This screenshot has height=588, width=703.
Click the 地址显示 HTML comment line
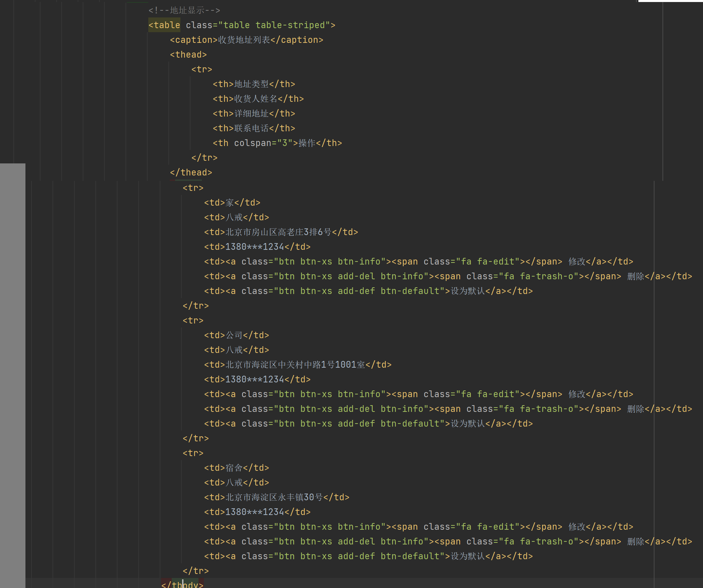[184, 10]
